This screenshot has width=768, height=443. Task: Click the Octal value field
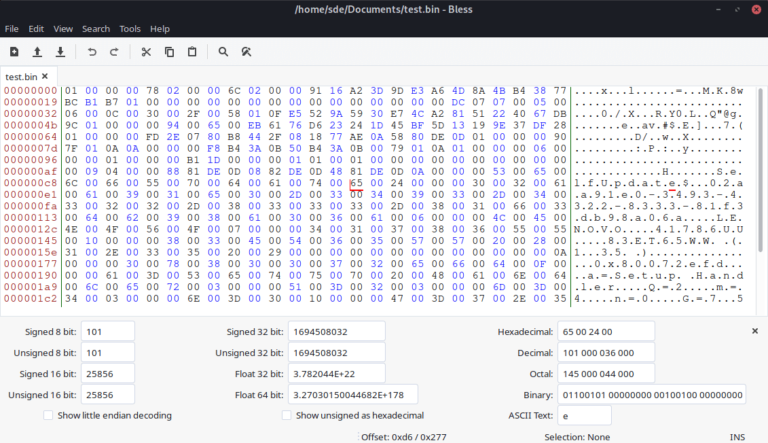(x=606, y=373)
